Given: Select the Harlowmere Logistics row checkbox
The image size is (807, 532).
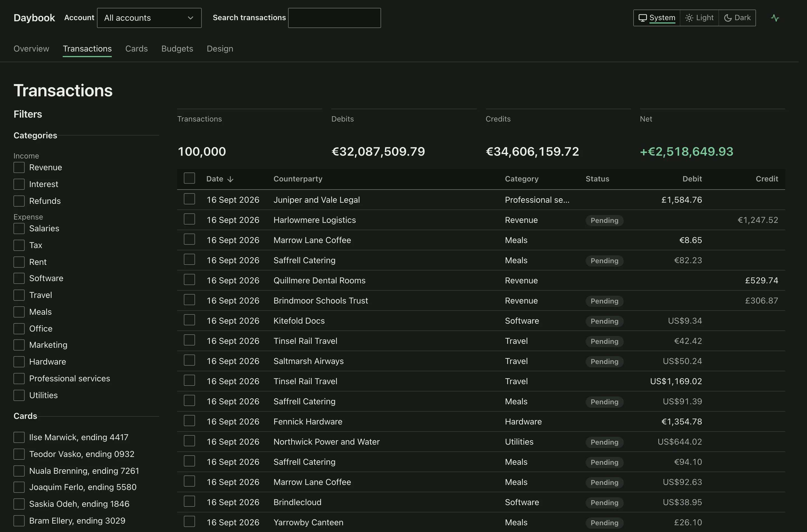Looking at the screenshot, I should 189,219.
